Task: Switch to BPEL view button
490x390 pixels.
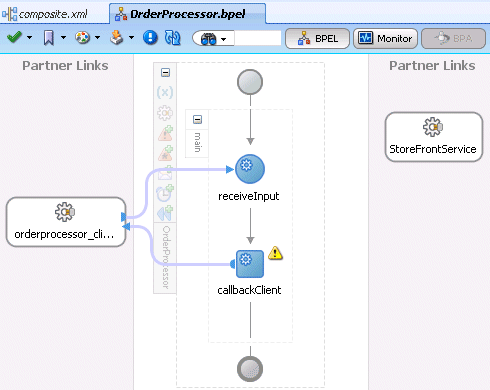Action: 317,39
